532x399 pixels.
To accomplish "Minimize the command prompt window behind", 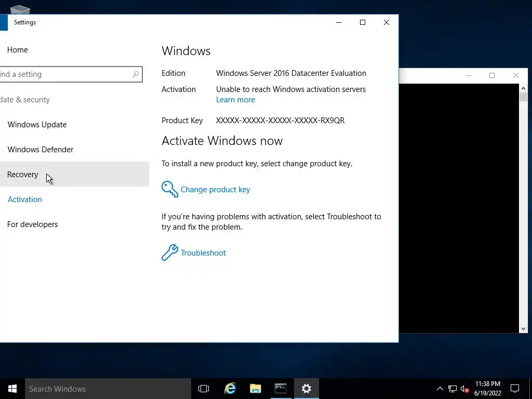I will click(x=469, y=75).
